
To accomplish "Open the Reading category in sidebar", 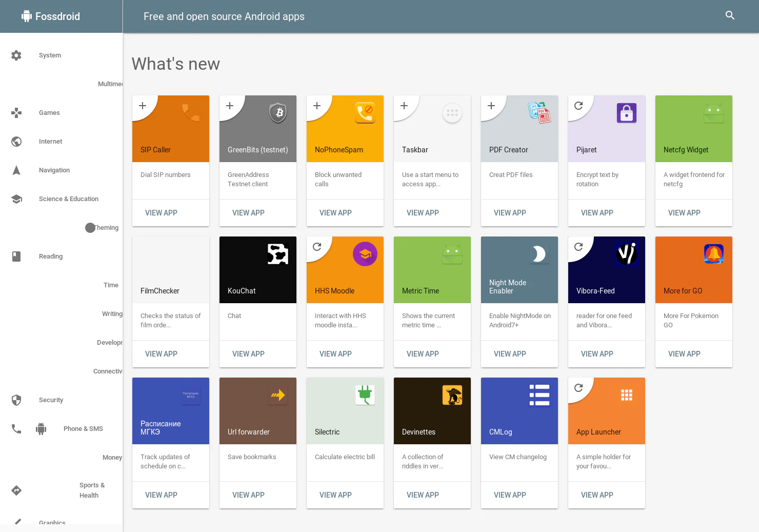I will pyautogui.click(x=51, y=257).
